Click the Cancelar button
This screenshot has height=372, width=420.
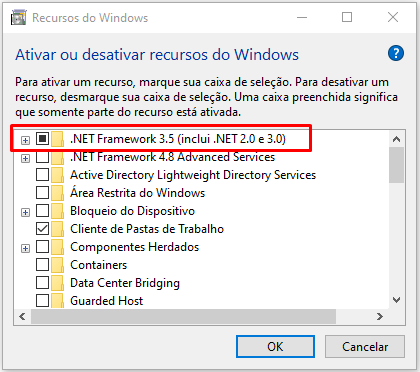pos(365,347)
